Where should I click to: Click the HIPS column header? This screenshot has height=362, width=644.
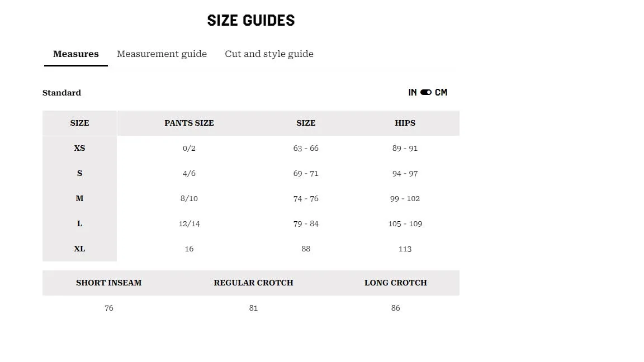point(405,123)
